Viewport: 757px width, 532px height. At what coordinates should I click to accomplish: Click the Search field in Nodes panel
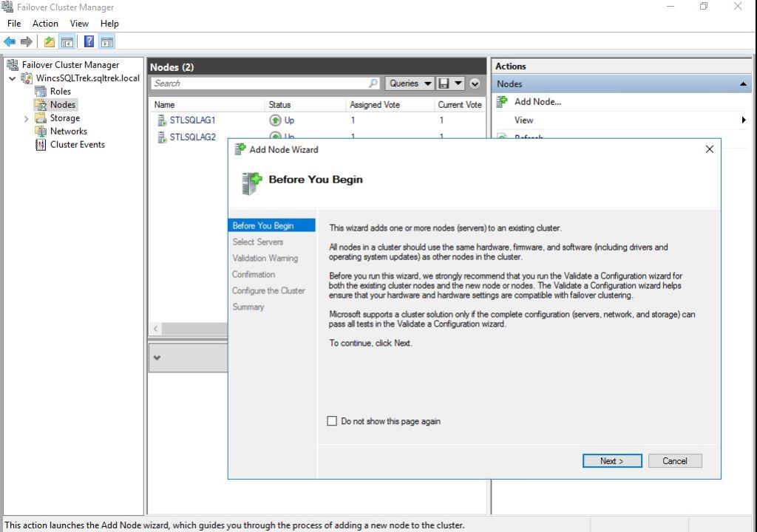[259, 83]
